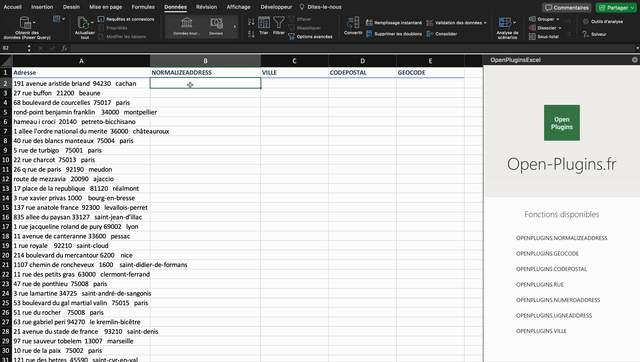This screenshot has width=640, height=362.
Task: Run Remplissage instantané
Action: [x=394, y=23]
